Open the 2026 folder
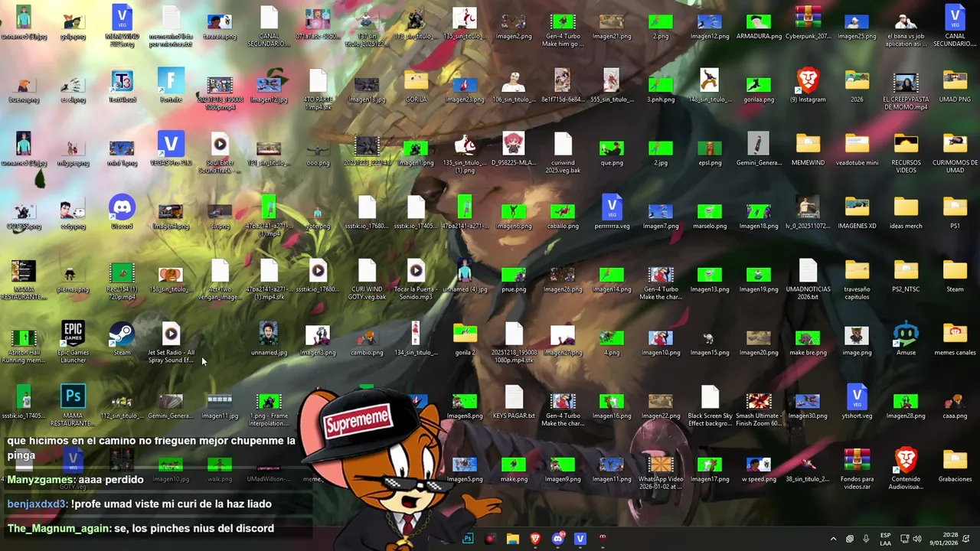Viewport: 980px width, 551px height. click(x=857, y=86)
